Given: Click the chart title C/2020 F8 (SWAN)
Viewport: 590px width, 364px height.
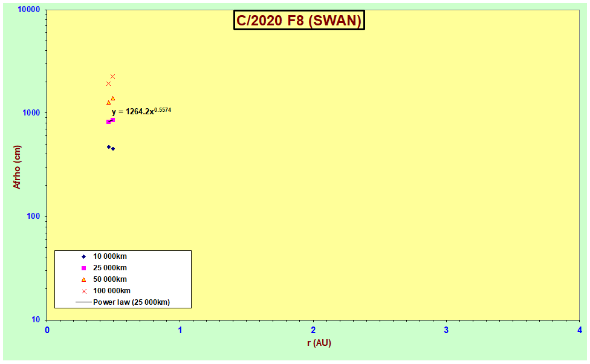Looking at the screenshot, I should pyautogui.click(x=299, y=21).
